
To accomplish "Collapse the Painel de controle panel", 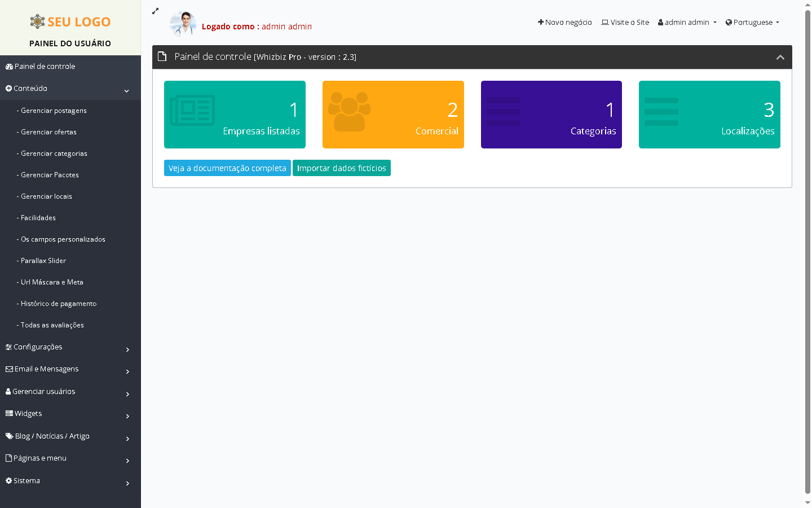I will 780,57.
